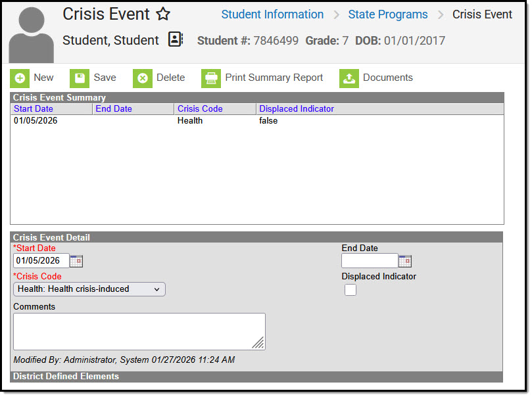This screenshot has width=532, height=397.
Task: Open the student contact card icon
Action: [x=176, y=39]
